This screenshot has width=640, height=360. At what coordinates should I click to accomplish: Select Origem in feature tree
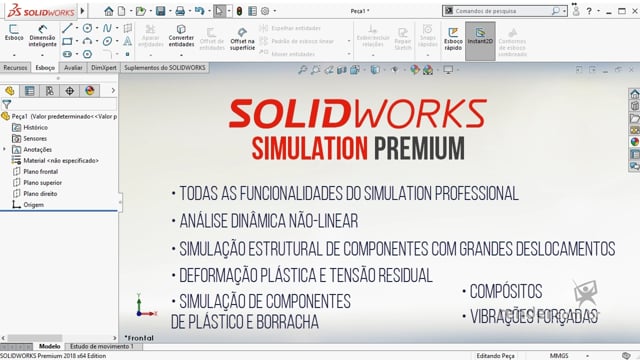click(33, 204)
